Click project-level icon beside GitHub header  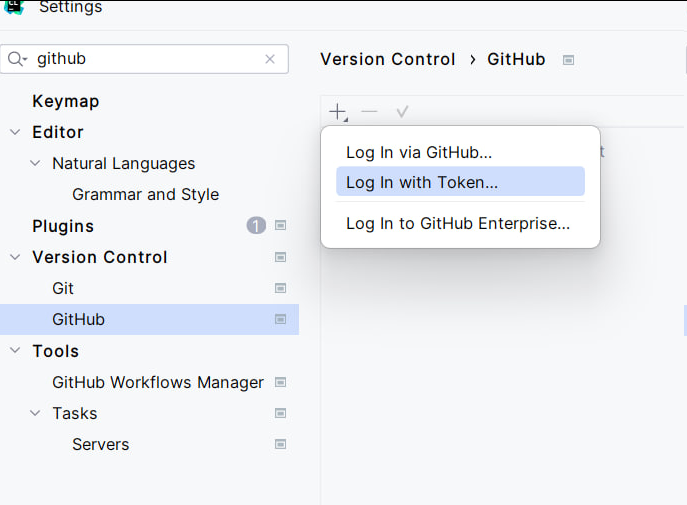coord(568,60)
